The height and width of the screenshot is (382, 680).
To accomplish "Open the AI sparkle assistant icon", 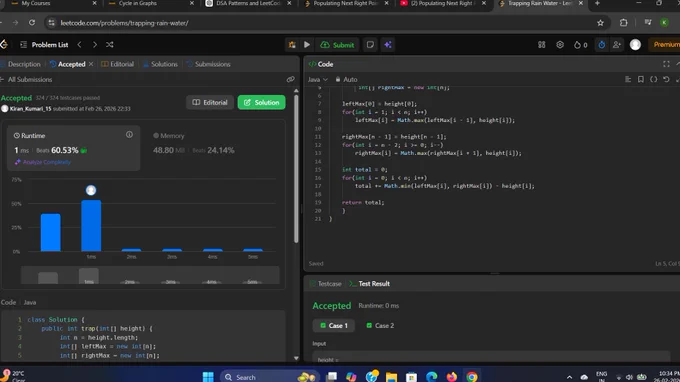I will 388,45.
